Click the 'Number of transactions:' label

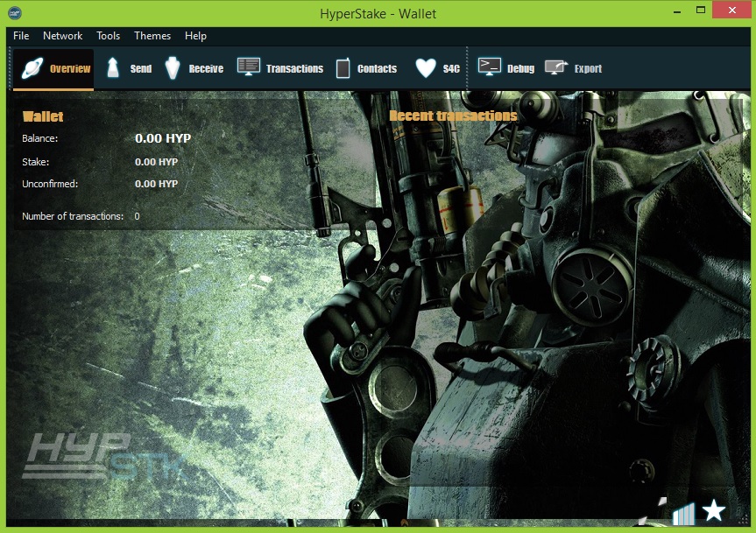[73, 216]
